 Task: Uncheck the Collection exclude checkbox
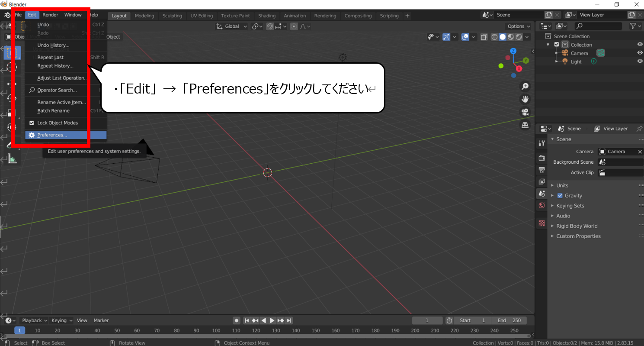[557, 45]
